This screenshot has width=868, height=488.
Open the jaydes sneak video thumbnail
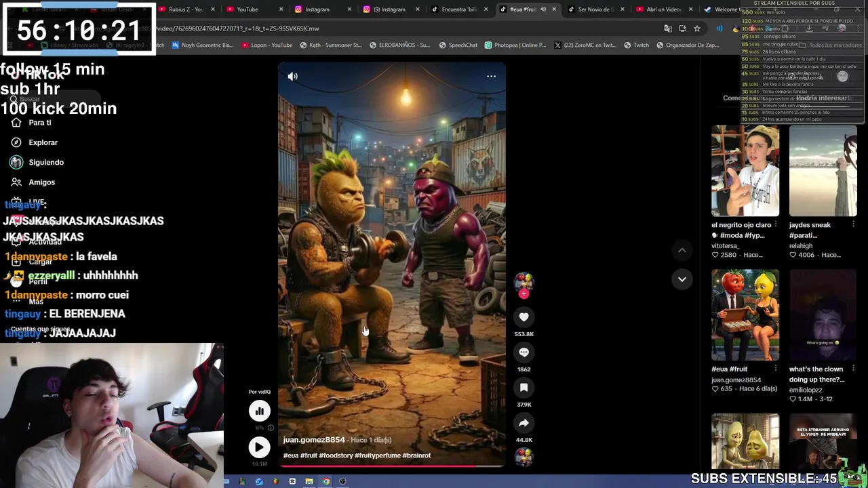[x=823, y=171]
